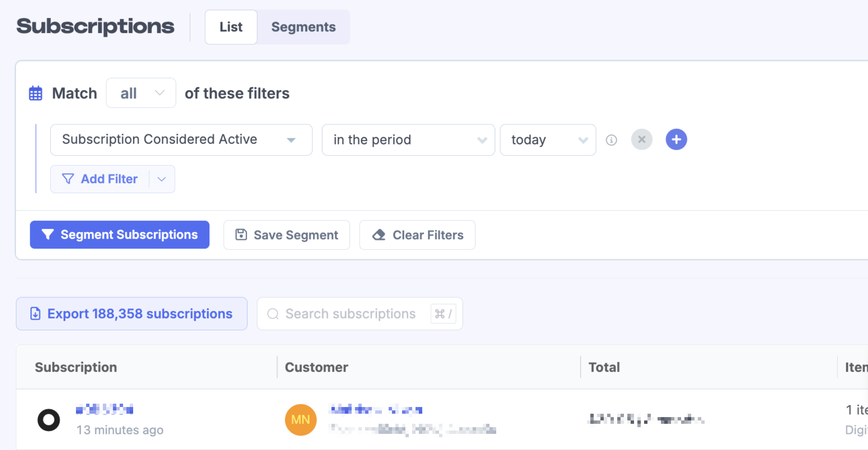
Task: Click the Clear Filters button
Action: (417, 235)
